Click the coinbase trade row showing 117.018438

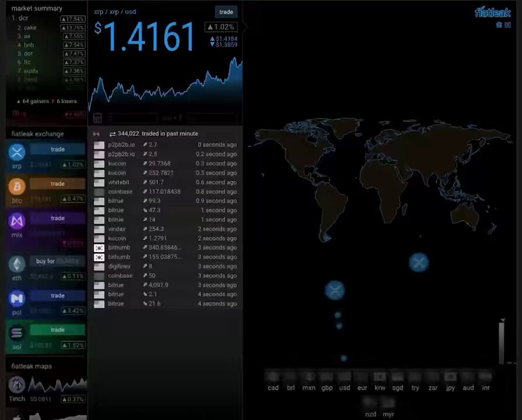point(165,192)
